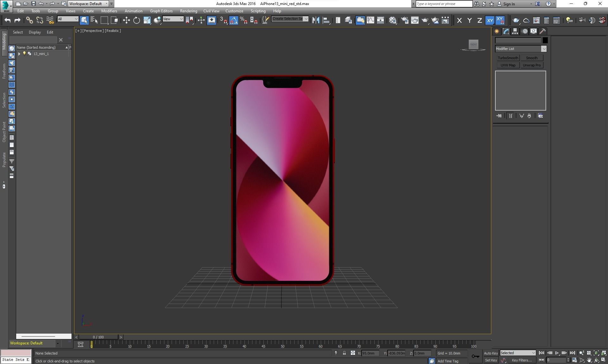Toggle Angle Snap
Image resolution: width=608 pixels, height=364 pixels.
[x=233, y=20]
